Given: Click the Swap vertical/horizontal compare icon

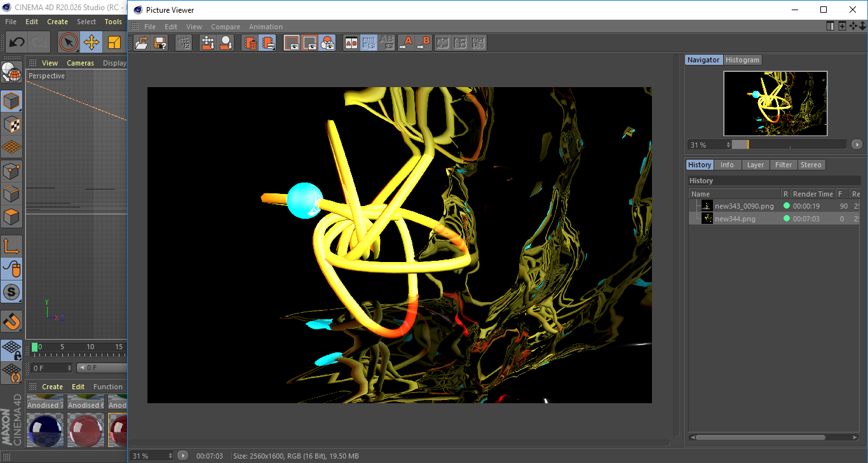Looking at the screenshot, I should 461,43.
